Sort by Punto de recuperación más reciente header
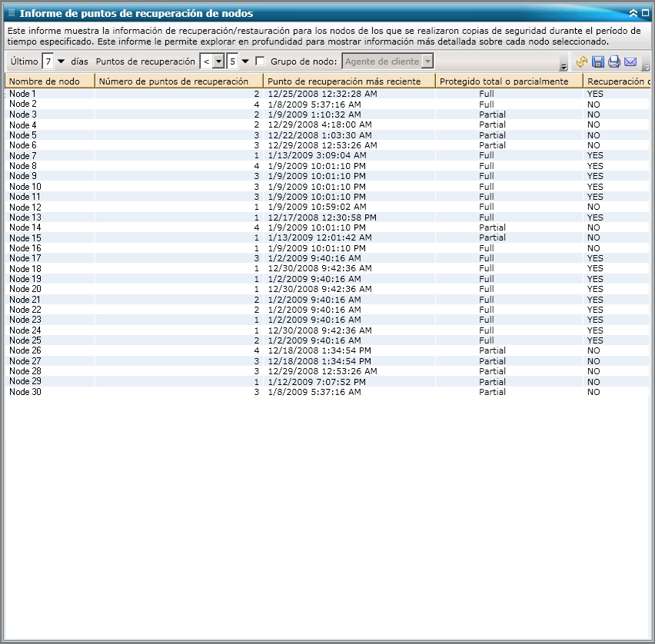The image size is (655, 644). (349, 81)
